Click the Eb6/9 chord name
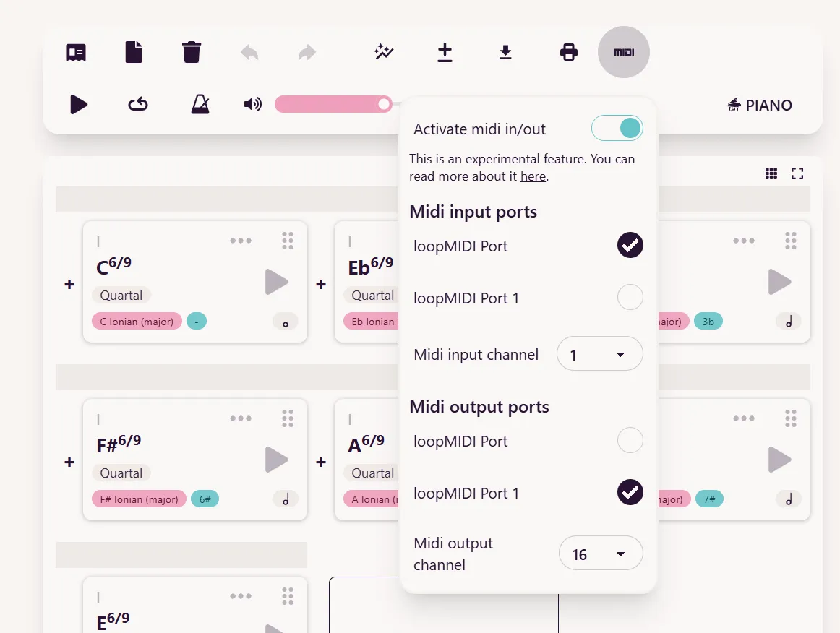Image resolution: width=840 pixels, height=633 pixels. coord(371,266)
